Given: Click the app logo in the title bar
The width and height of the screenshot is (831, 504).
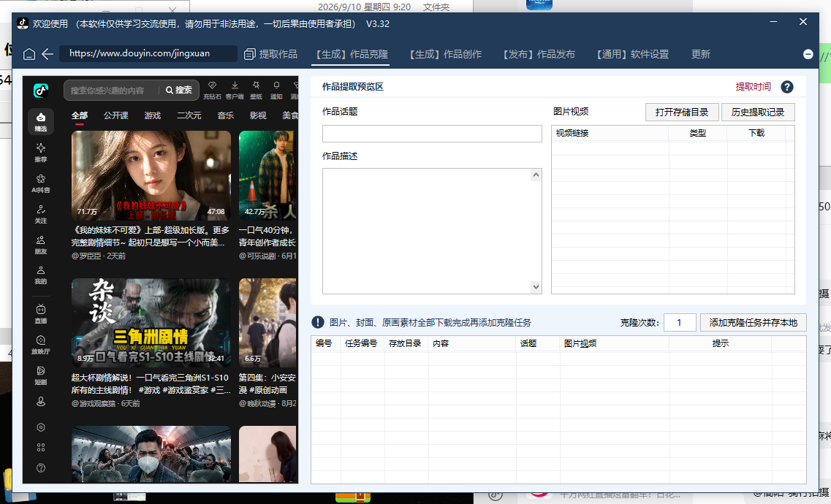Looking at the screenshot, I should click(x=23, y=23).
